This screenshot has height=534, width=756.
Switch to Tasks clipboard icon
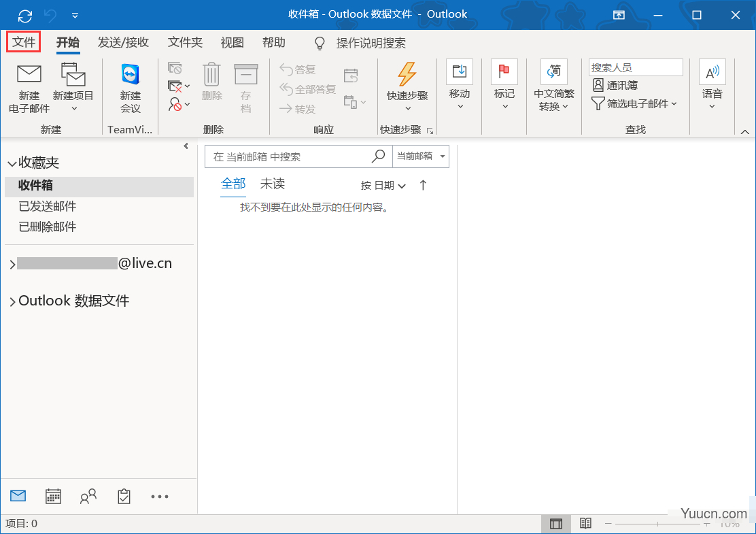124,496
